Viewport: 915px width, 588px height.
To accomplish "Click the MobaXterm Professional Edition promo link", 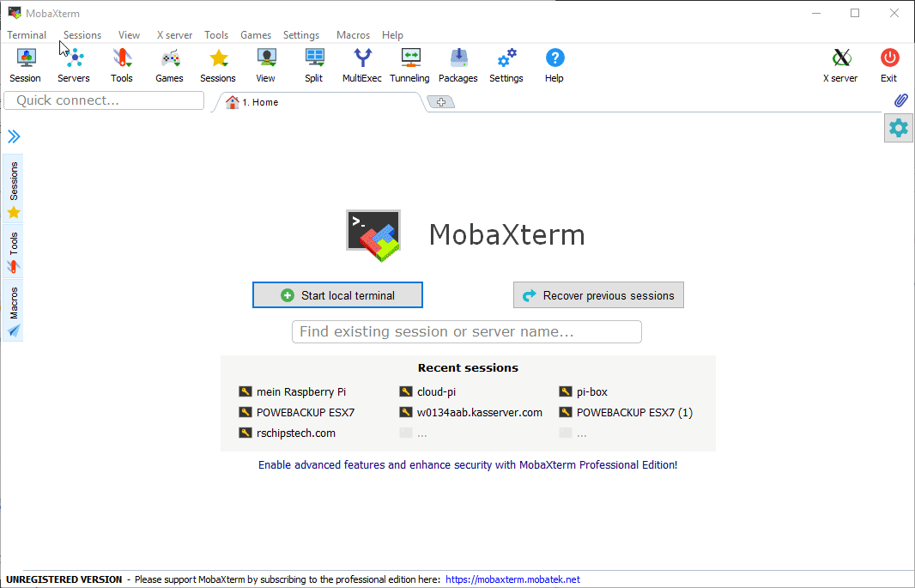I will pos(468,465).
